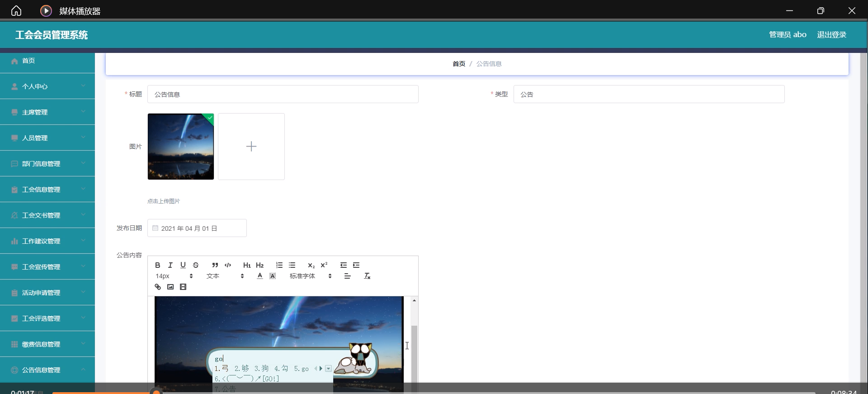Image resolution: width=868 pixels, height=394 pixels.
Task: Decrease indent in editor
Action: (x=344, y=265)
